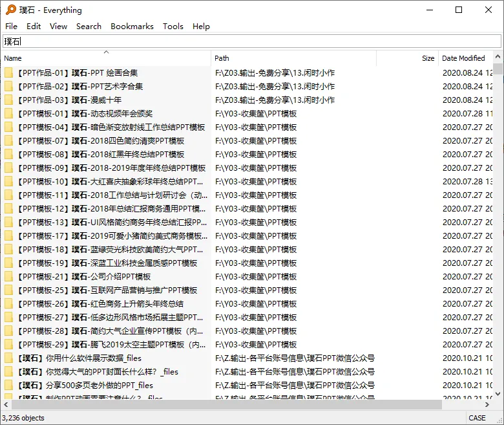Select 【PPT模板-07】璞石-2018四色简约清爽PPT模板 name
This screenshot has width=504, height=425.
[x=100, y=140]
